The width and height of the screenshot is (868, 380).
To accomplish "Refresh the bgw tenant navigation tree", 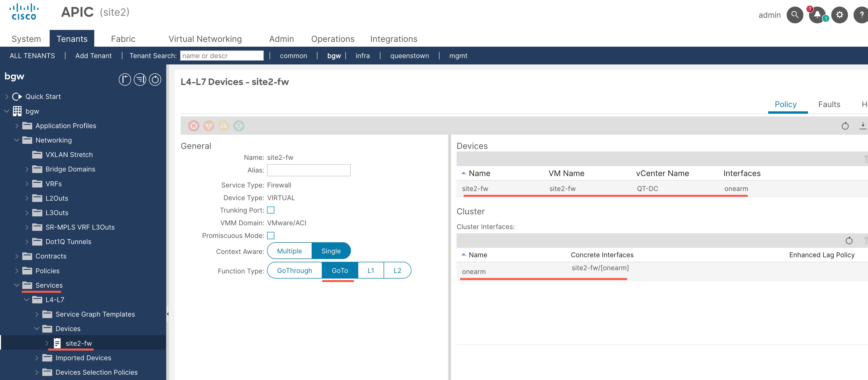I will point(155,80).
